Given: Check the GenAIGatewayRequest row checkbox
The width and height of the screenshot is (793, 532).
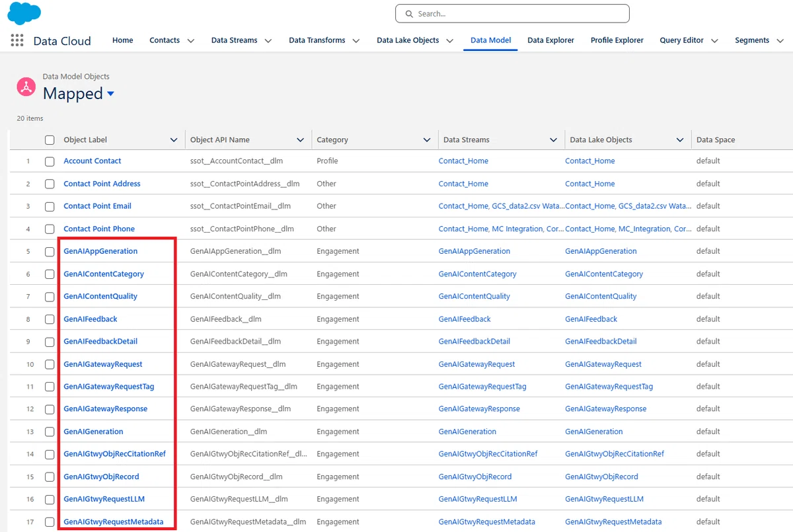Looking at the screenshot, I should click(x=50, y=364).
